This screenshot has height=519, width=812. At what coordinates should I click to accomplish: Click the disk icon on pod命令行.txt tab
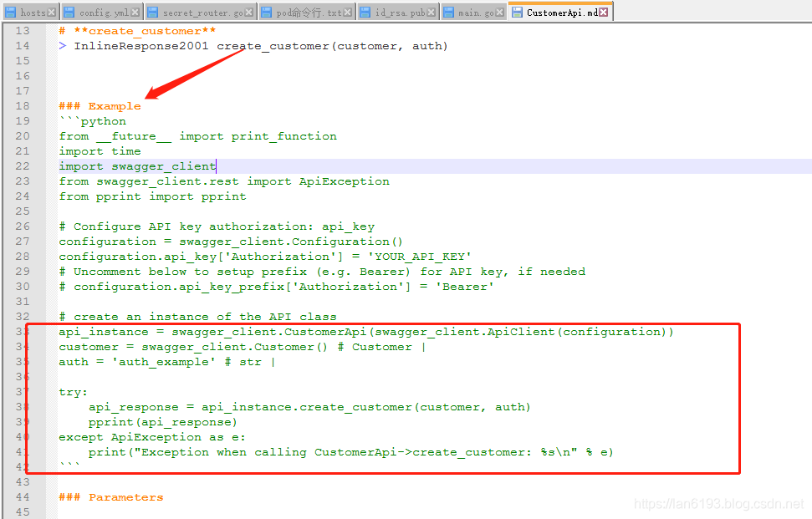pos(267,13)
